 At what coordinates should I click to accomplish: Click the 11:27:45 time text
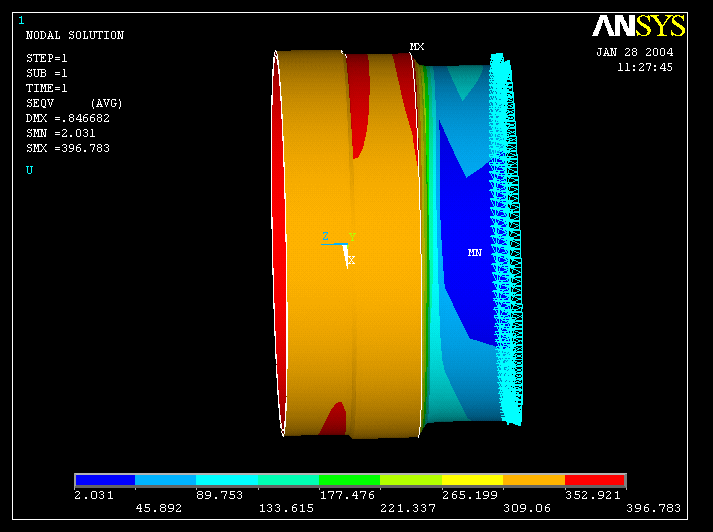tap(645, 67)
